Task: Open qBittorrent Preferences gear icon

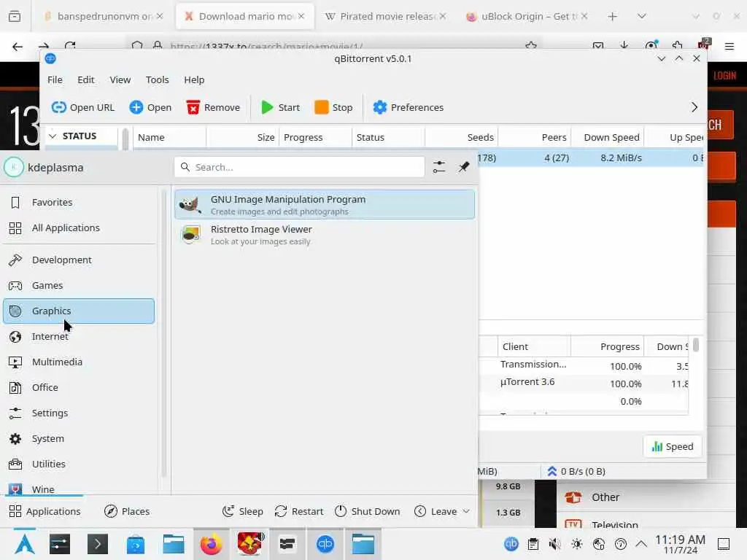Action: pos(379,108)
